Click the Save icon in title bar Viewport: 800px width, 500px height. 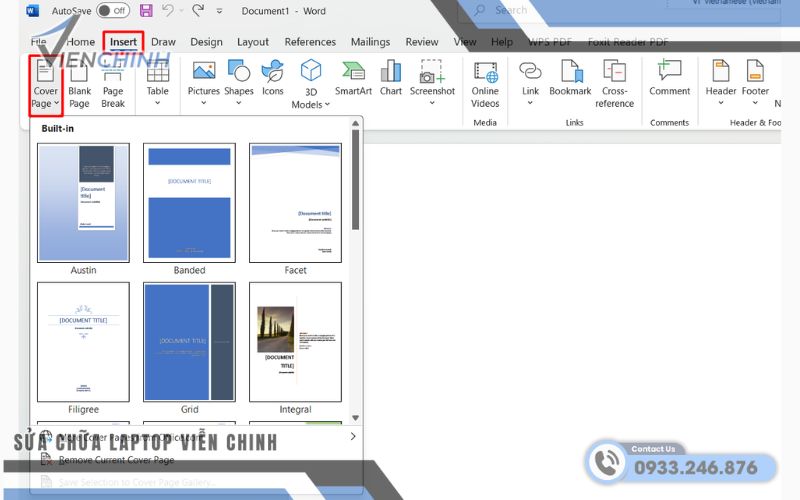(146, 11)
